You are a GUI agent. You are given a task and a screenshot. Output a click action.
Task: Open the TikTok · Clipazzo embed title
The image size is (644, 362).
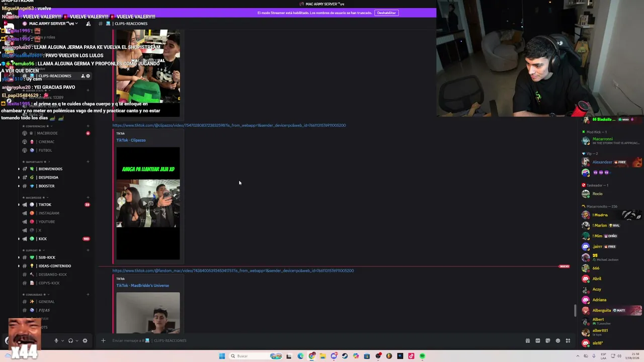131,140
